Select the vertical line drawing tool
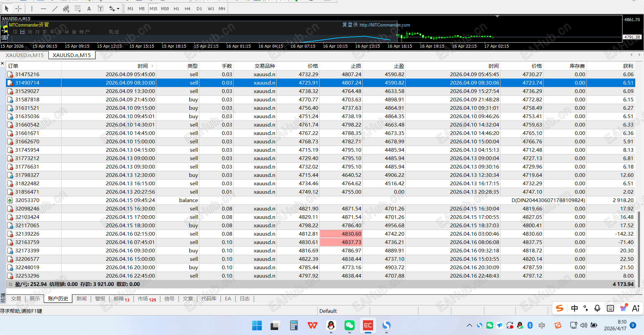The width and height of the screenshot is (644, 335). [x=32, y=9]
